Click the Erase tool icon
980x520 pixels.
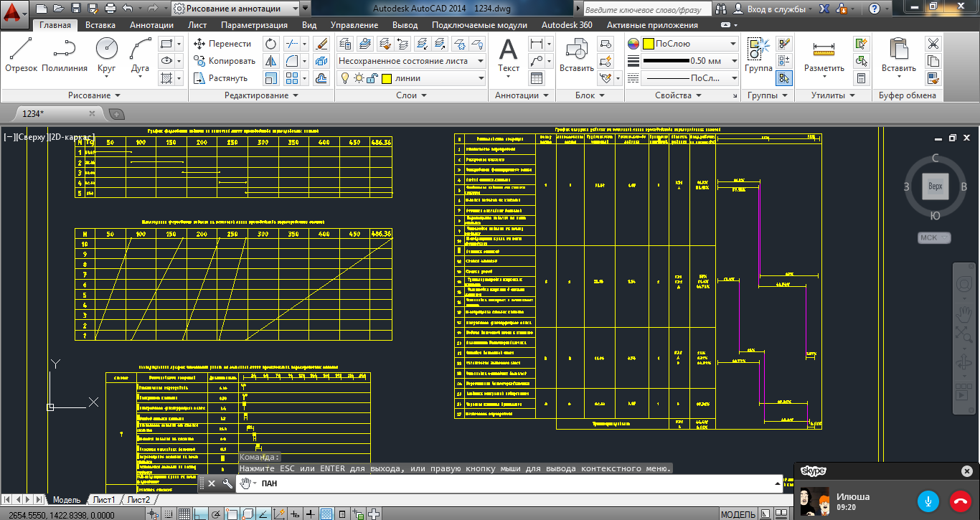click(321, 44)
